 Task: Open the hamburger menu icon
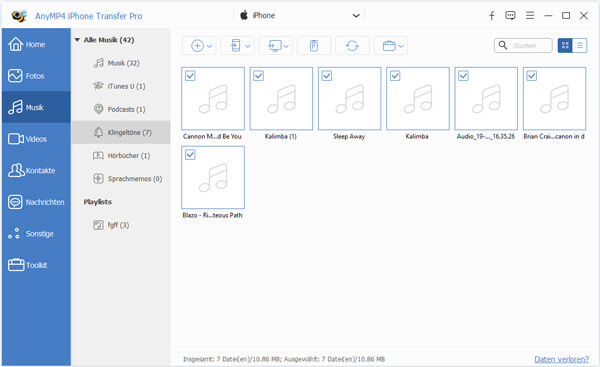click(x=530, y=16)
